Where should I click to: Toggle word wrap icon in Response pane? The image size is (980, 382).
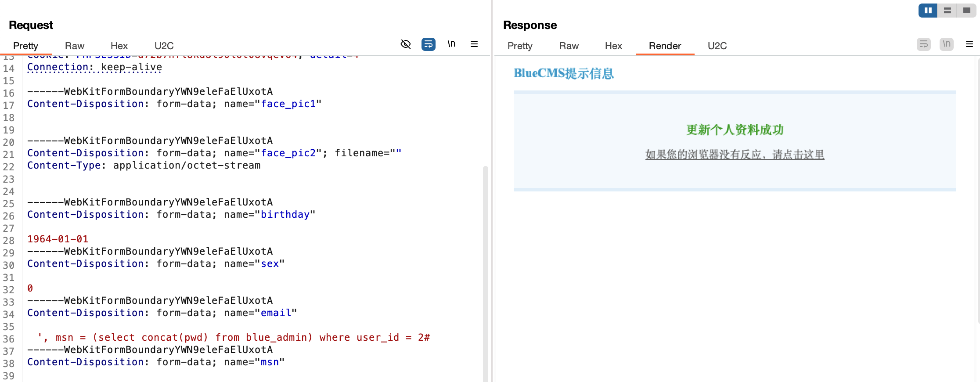(x=924, y=44)
